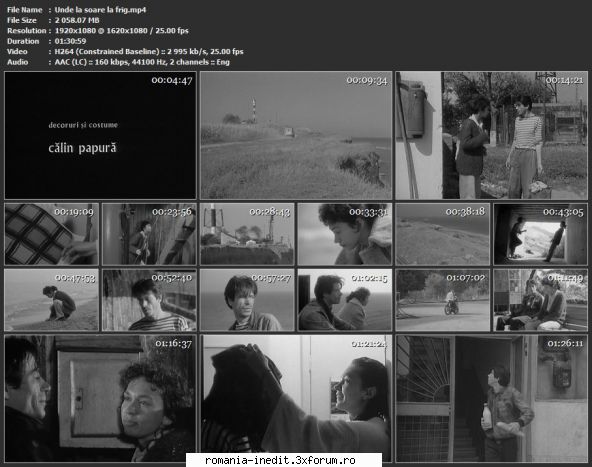Click the bench scene frame 01:11:49

point(541,300)
